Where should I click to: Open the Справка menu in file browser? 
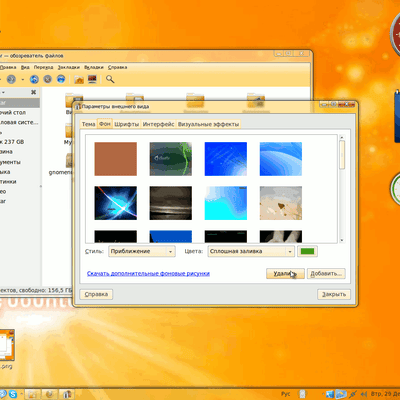click(x=117, y=67)
